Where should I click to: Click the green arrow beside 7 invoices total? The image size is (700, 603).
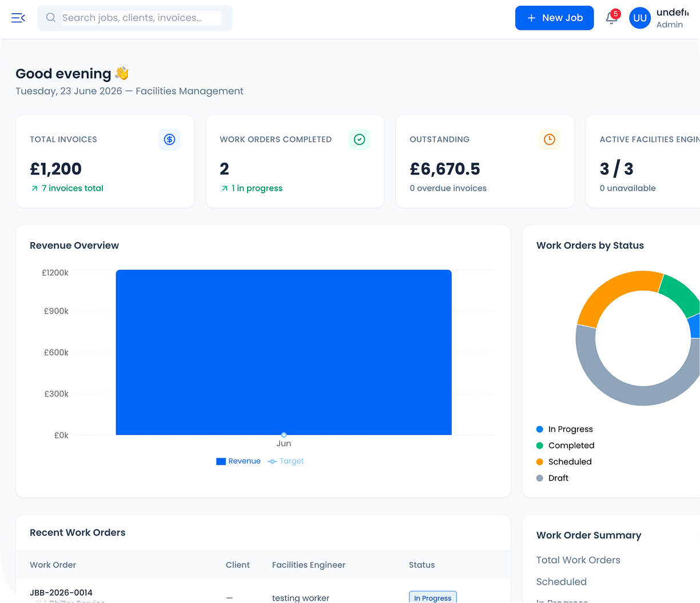tap(34, 188)
